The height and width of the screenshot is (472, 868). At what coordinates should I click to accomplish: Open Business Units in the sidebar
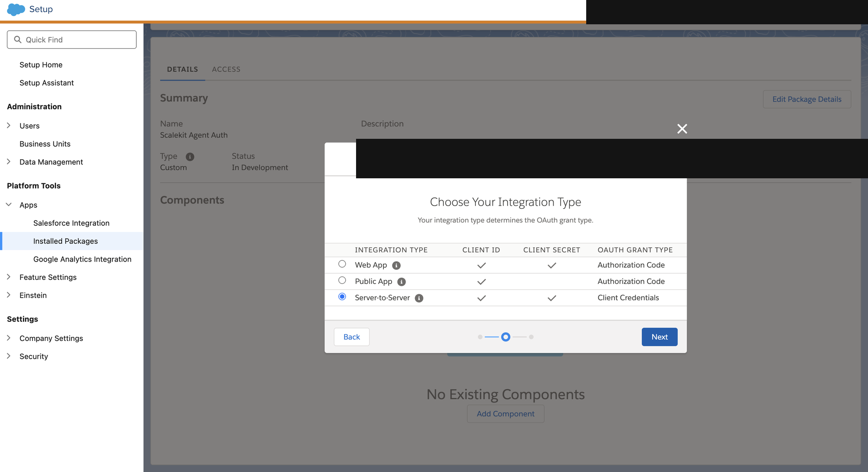coord(45,144)
